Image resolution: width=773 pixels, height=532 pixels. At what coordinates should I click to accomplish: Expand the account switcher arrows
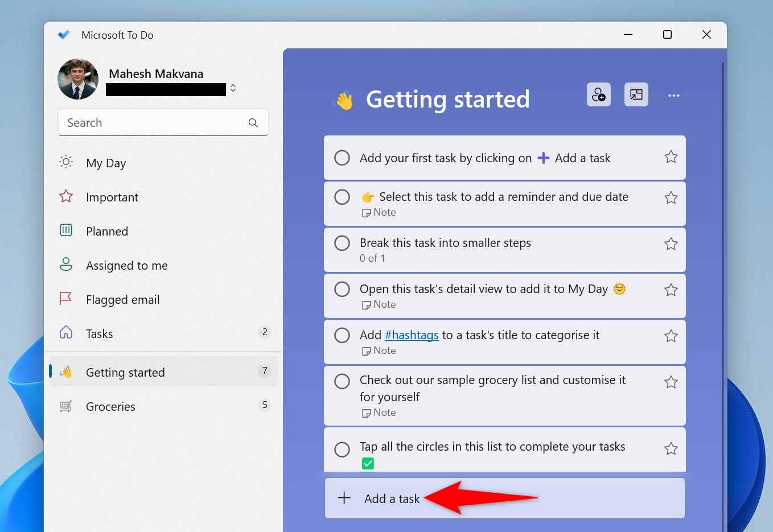click(233, 88)
